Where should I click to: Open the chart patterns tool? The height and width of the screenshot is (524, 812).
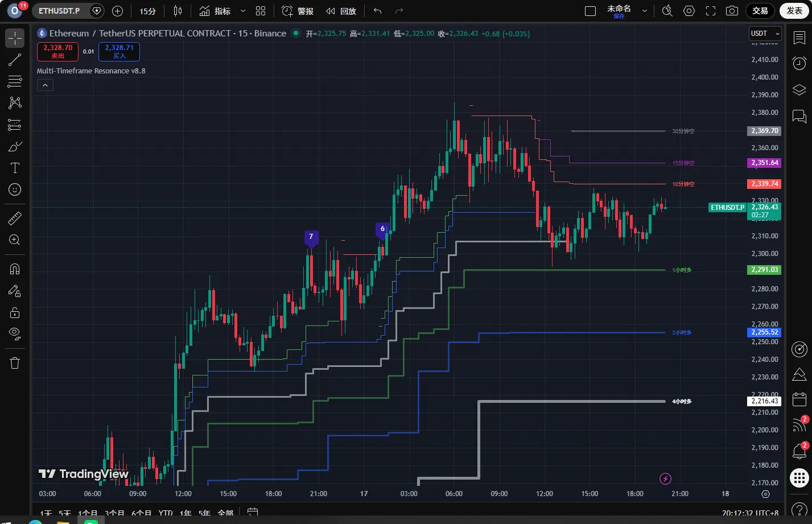[x=15, y=103]
